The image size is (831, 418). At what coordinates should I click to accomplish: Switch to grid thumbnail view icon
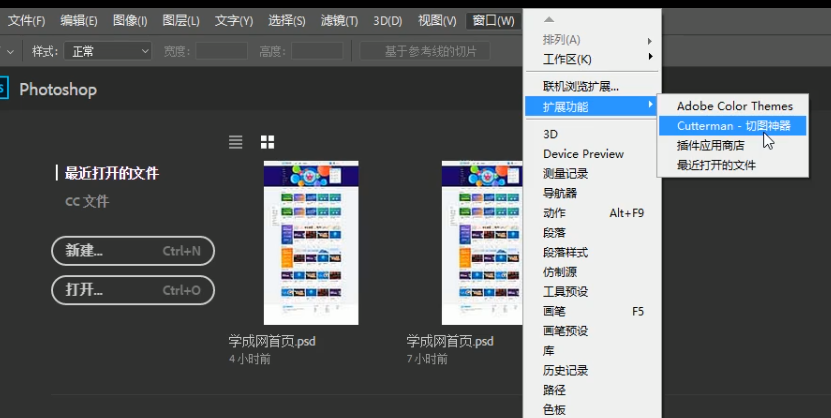(268, 141)
